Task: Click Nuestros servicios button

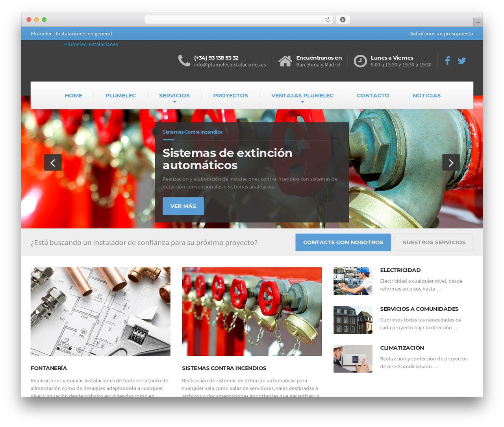Action: (434, 242)
